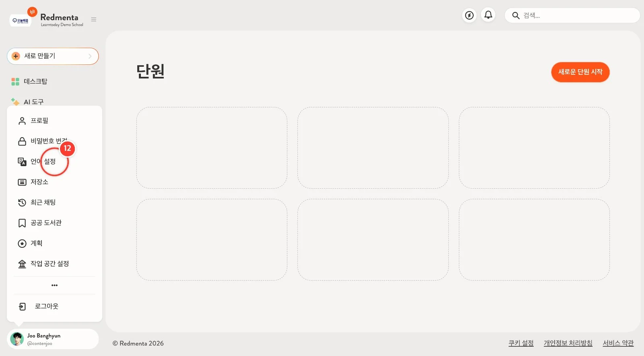Image resolution: width=644 pixels, height=356 pixels.
Task: Click the 단원 page heading
Action: [x=151, y=72]
